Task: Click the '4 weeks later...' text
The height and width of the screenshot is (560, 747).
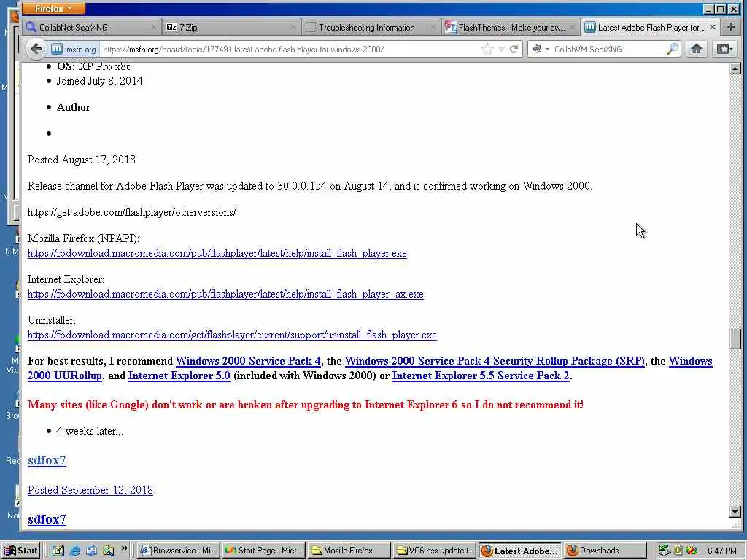Action: point(90,431)
